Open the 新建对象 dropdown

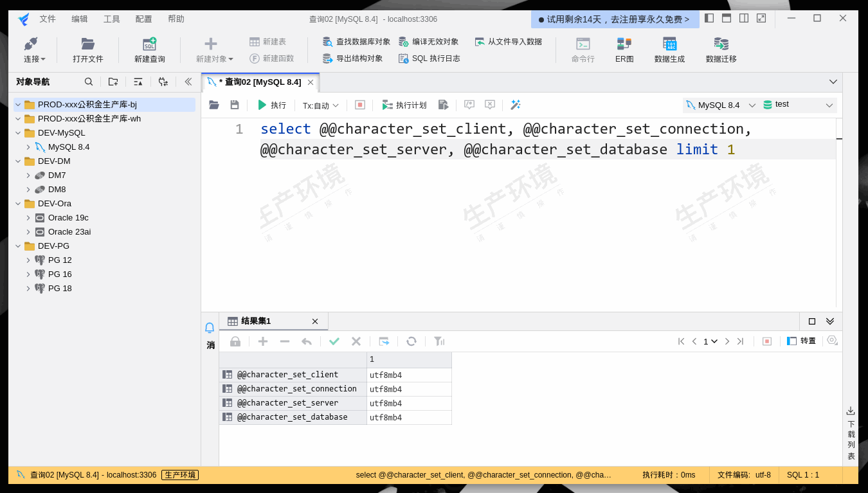coord(215,50)
